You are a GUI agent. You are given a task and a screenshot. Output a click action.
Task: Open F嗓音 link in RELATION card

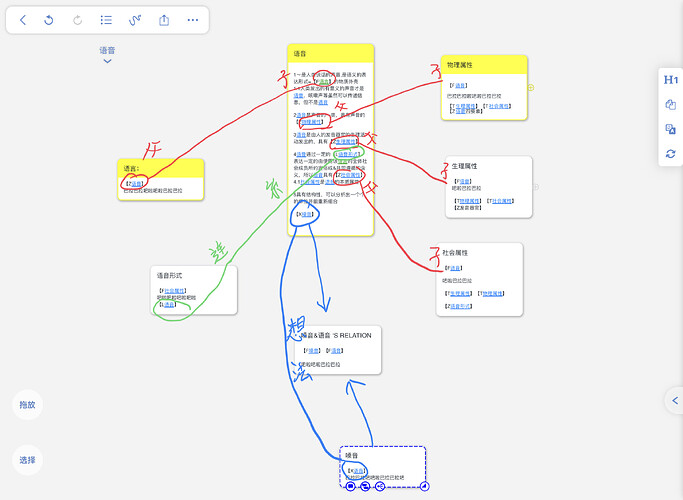[314, 351]
